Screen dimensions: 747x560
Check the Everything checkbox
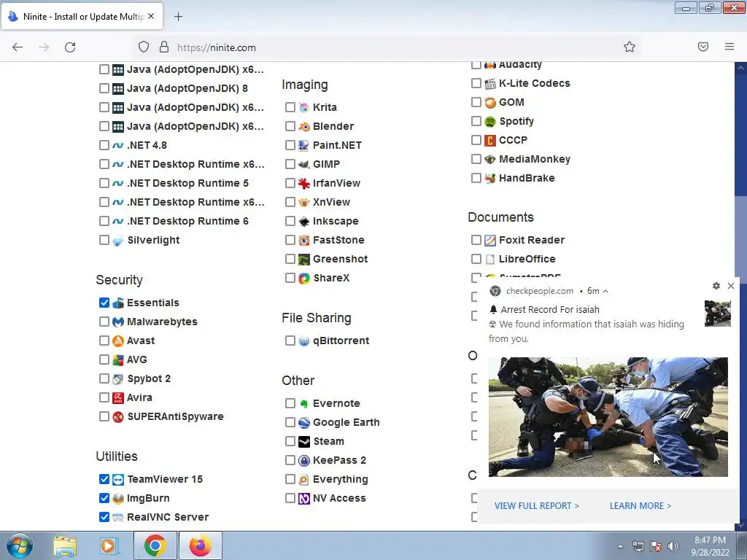[290, 479]
